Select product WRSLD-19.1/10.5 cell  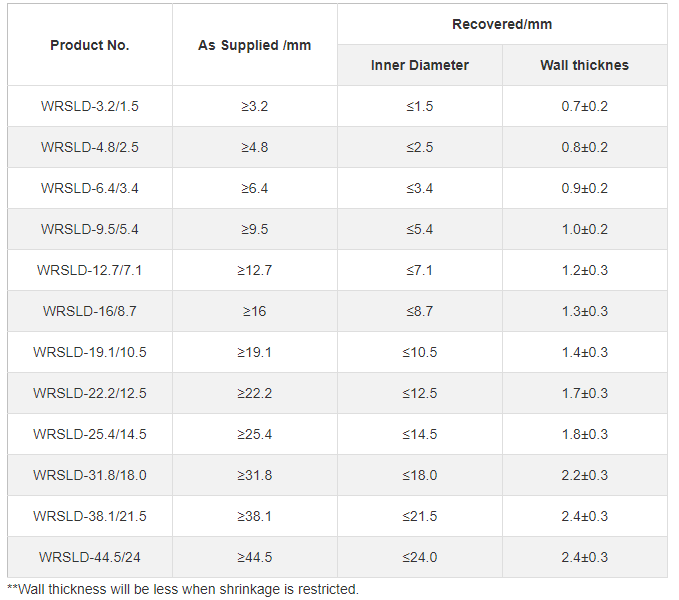click(x=90, y=352)
